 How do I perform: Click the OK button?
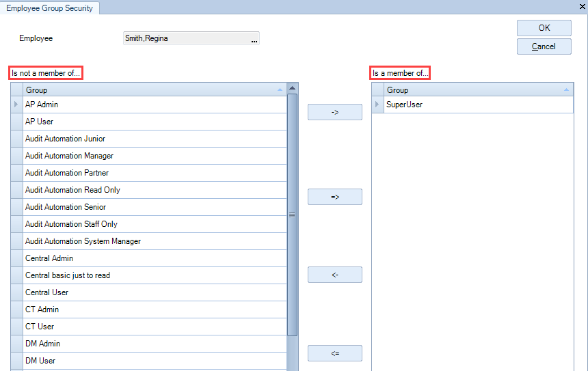(x=544, y=28)
